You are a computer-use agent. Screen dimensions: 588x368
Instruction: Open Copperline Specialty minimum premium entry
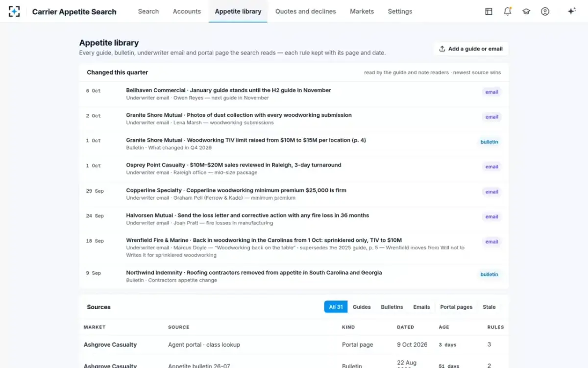coord(294,194)
